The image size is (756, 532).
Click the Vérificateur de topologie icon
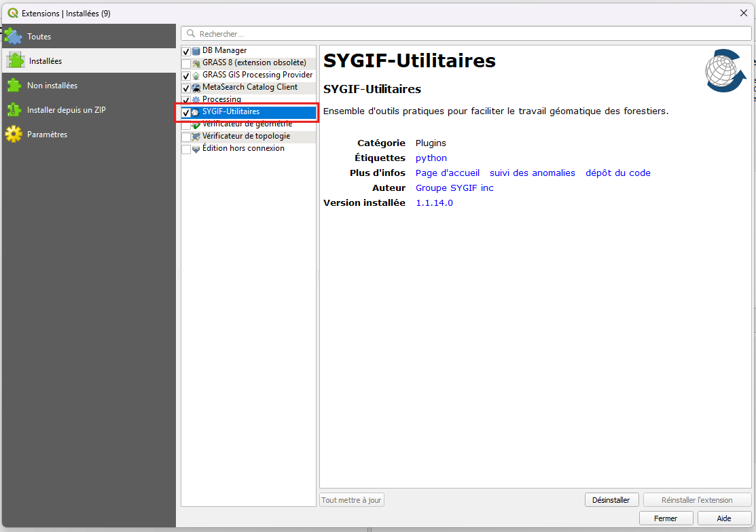(x=196, y=137)
